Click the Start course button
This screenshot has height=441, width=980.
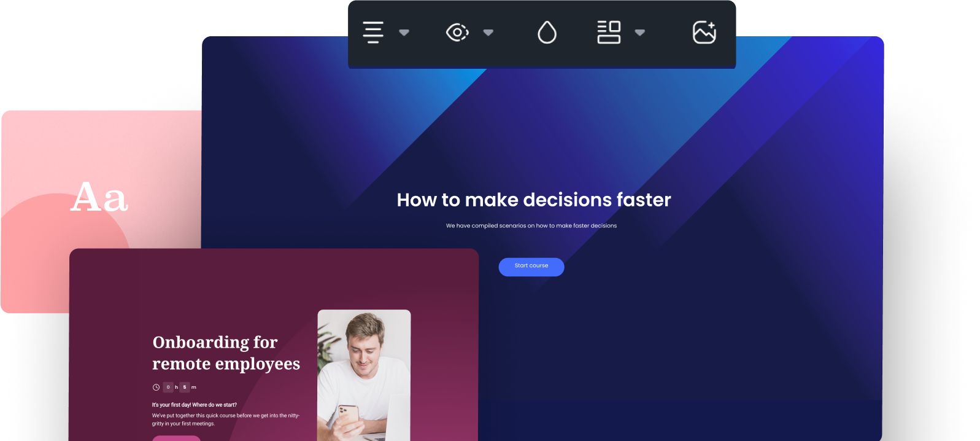point(531,267)
